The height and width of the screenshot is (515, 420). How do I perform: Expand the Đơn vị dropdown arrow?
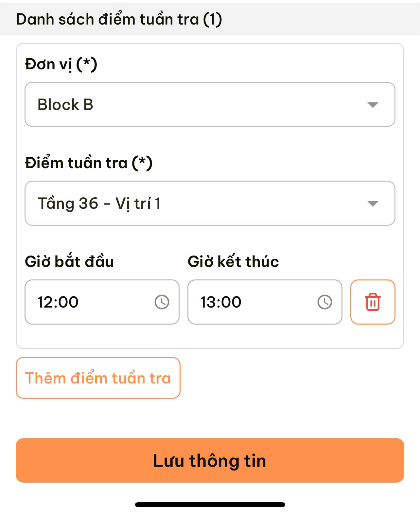tap(373, 105)
